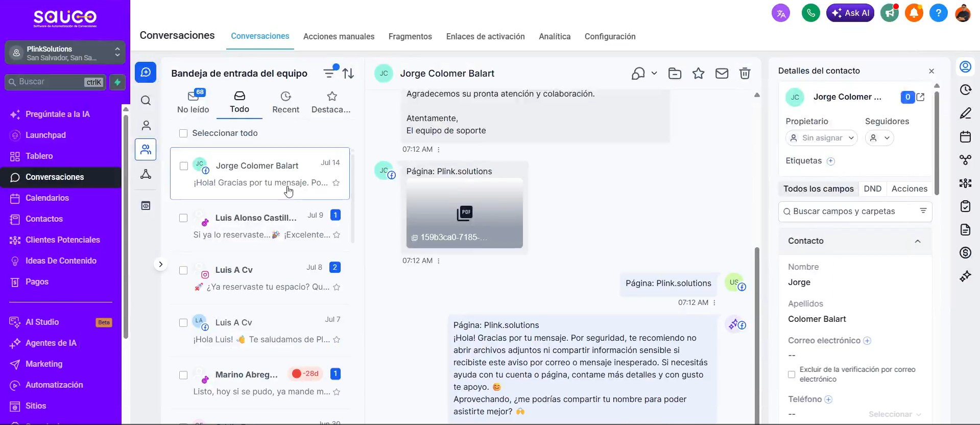Open the appointments calendar icon in right rail

point(965,136)
